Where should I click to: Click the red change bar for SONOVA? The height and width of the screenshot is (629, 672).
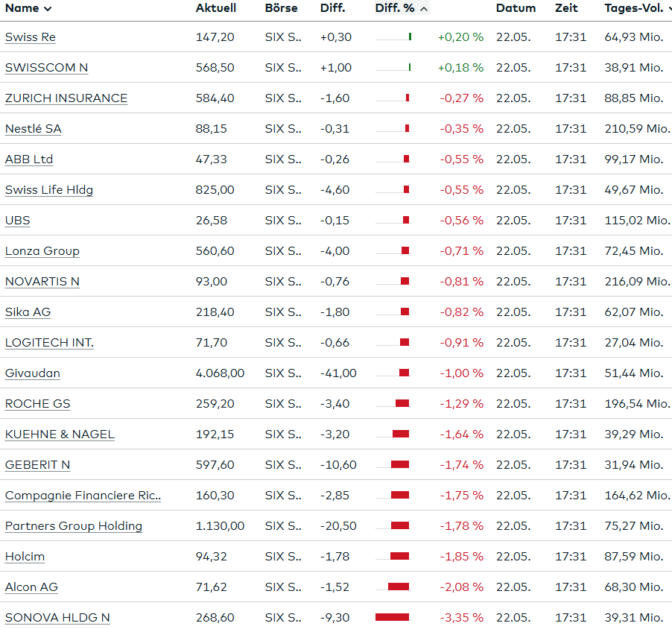point(392,617)
